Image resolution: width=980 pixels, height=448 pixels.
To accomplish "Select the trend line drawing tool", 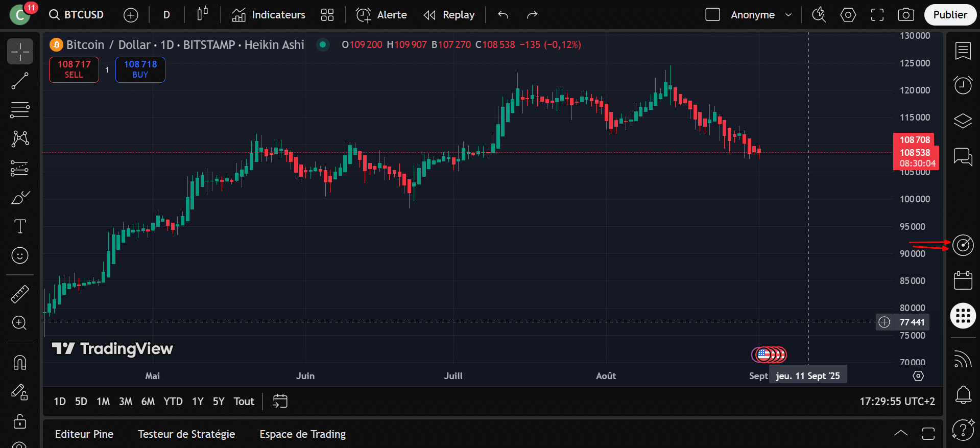I will pyautogui.click(x=20, y=81).
